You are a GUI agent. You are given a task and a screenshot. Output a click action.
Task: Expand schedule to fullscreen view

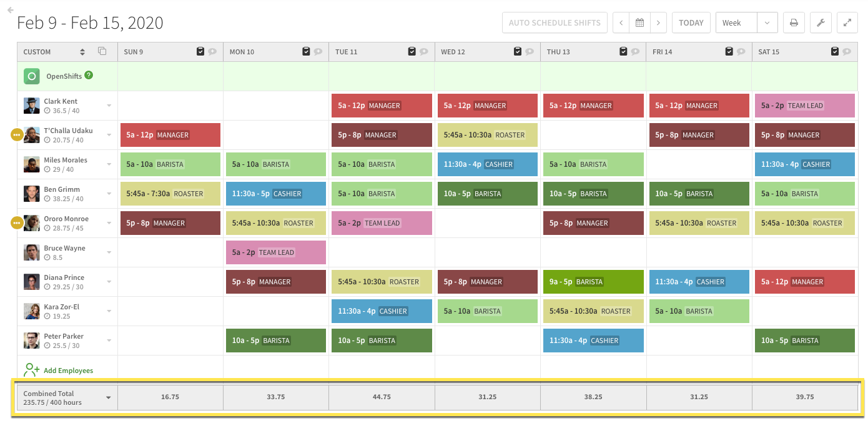(x=847, y=22)
